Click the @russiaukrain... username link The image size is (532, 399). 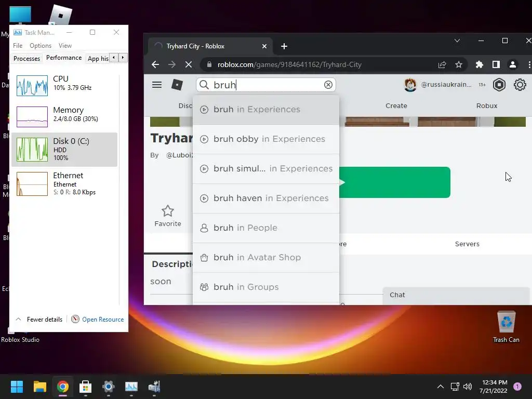(446, 85)
